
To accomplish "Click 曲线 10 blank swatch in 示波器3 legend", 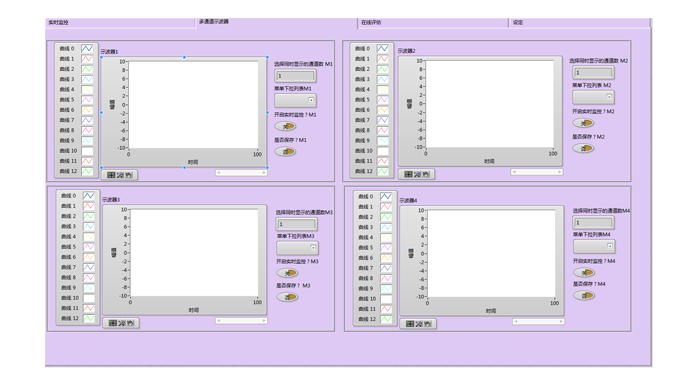I will [89, 298].
